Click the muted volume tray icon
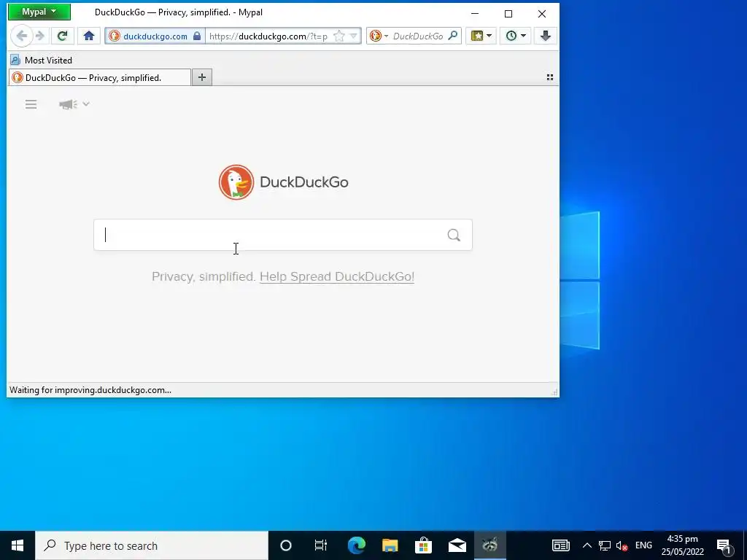The image size is (747, 560). [x=622, y=545]
